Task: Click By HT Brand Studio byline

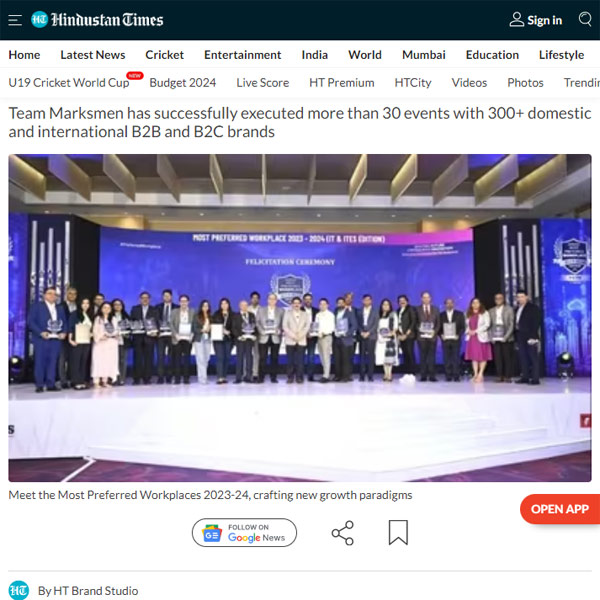Action: (x=88, y=590)
